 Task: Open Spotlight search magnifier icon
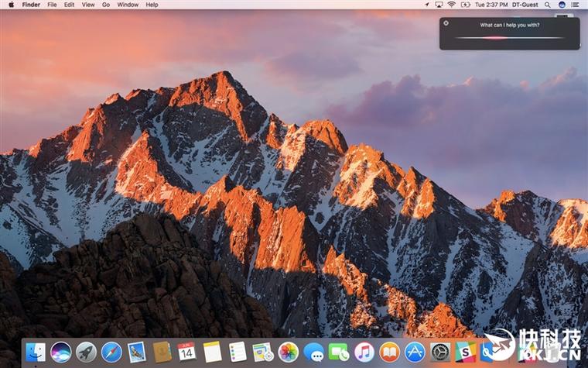(548, 5)
